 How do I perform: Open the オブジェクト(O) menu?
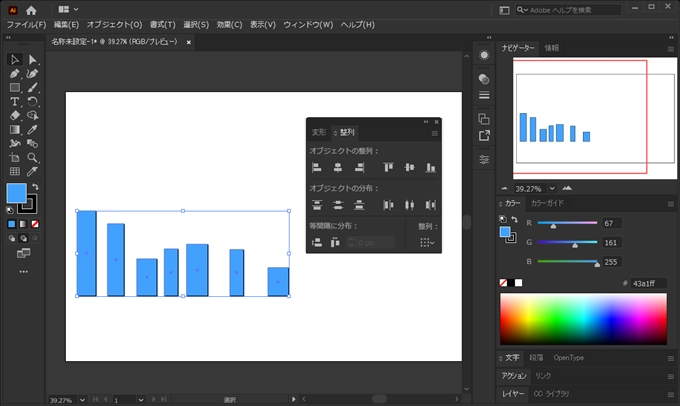click(x=114, y=25)
